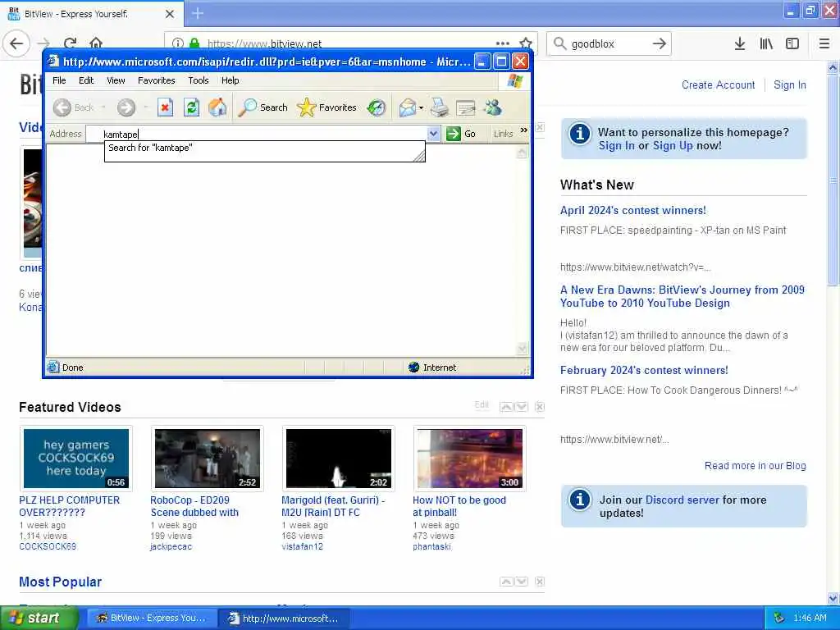Click the top-right Sign In link
The image size is (840, 630).
coord(790,84)
